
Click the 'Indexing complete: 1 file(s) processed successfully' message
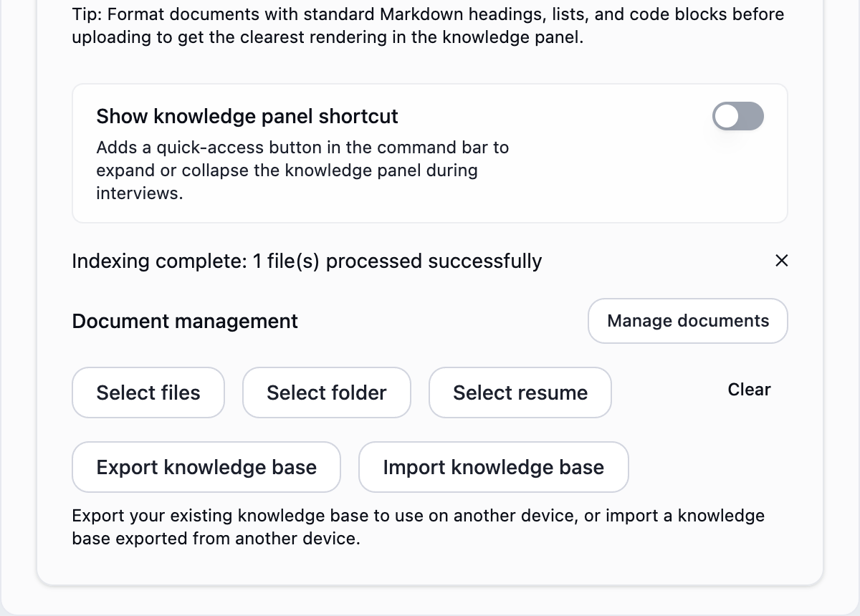pos(307,261)
